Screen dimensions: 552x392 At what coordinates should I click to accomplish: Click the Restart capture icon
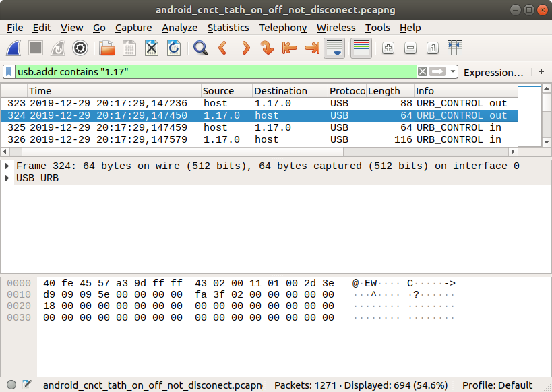[x=58, y=48]
